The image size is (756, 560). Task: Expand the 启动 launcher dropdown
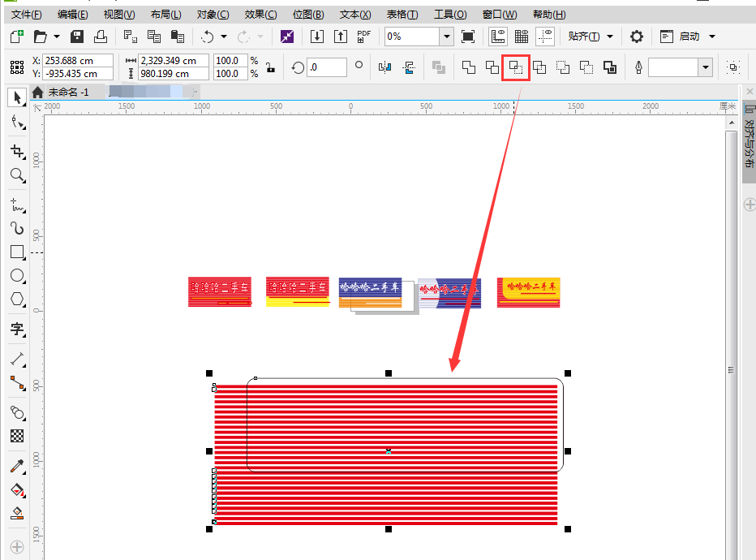[712, 37]
